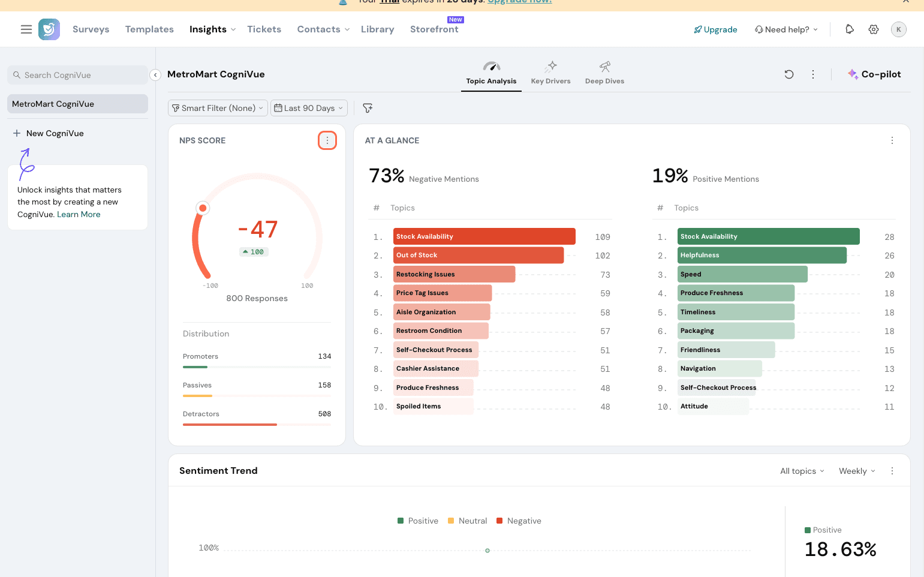Open NPS Score card options menu
The image size is (924, 577).
point(327,140)
